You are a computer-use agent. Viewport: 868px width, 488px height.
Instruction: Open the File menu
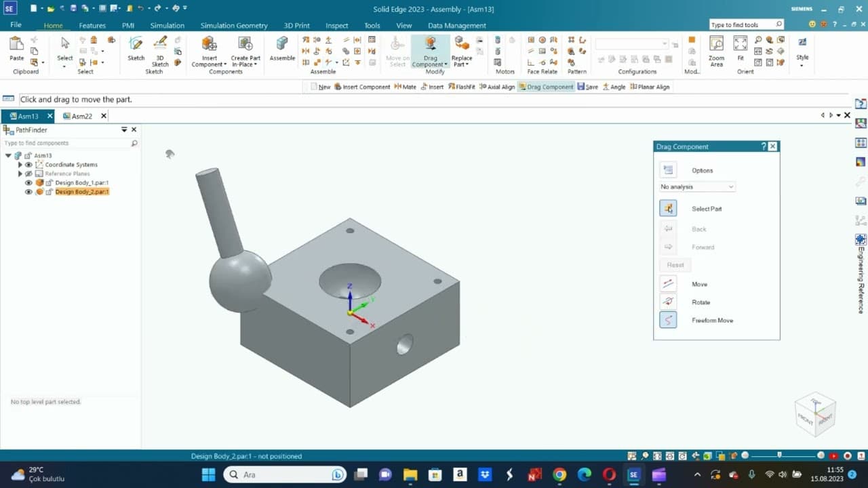point(16,25)
